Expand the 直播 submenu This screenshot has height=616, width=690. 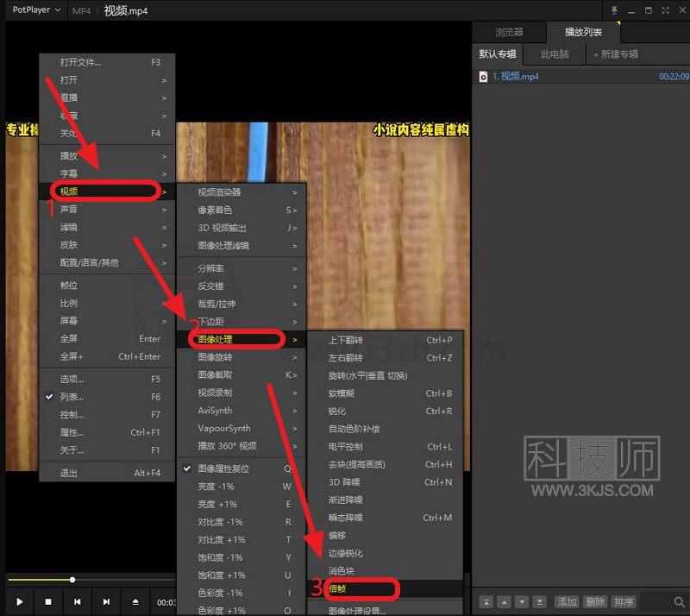(107, 97)
